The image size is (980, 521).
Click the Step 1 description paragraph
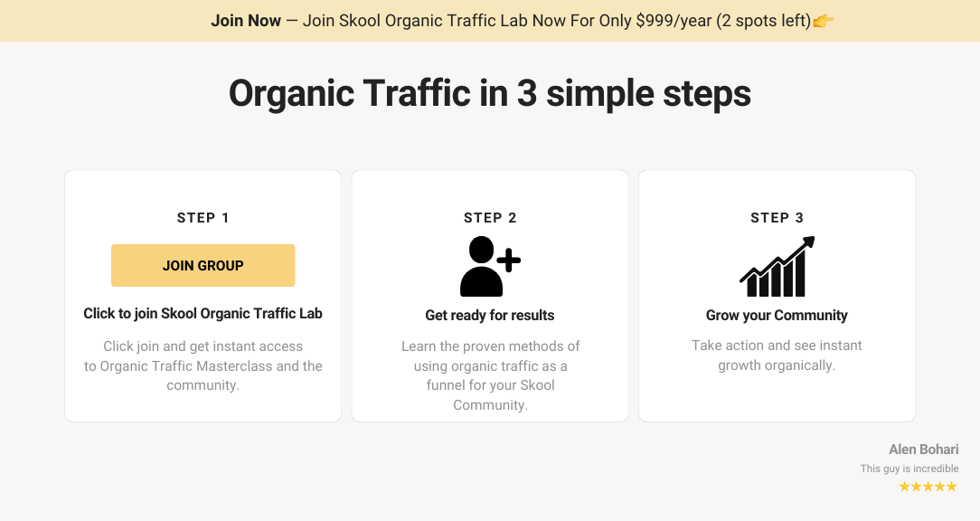[x=203, y=366]
